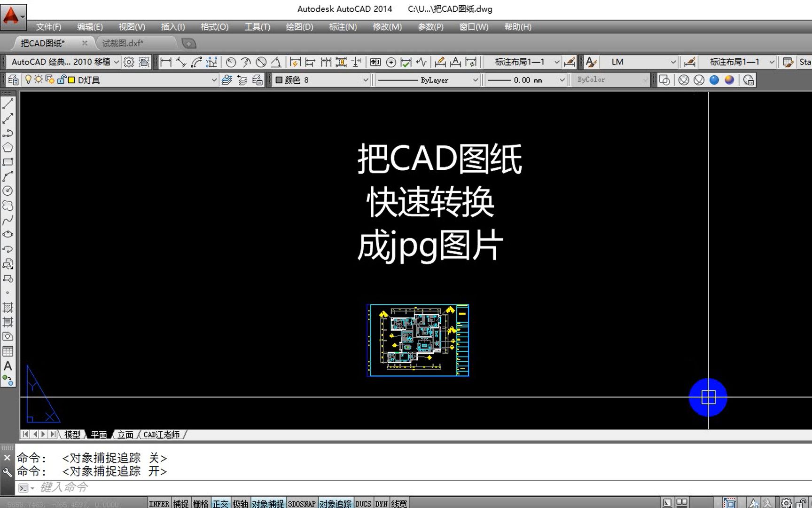Select the 2D Wireframe visual style icon
Image resolution: width=812 pixels, height=508 pixels.
click(x=664, y=80)
